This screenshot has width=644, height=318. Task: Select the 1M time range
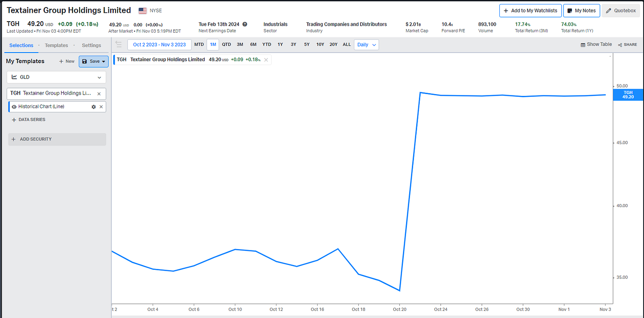point(213,45)
